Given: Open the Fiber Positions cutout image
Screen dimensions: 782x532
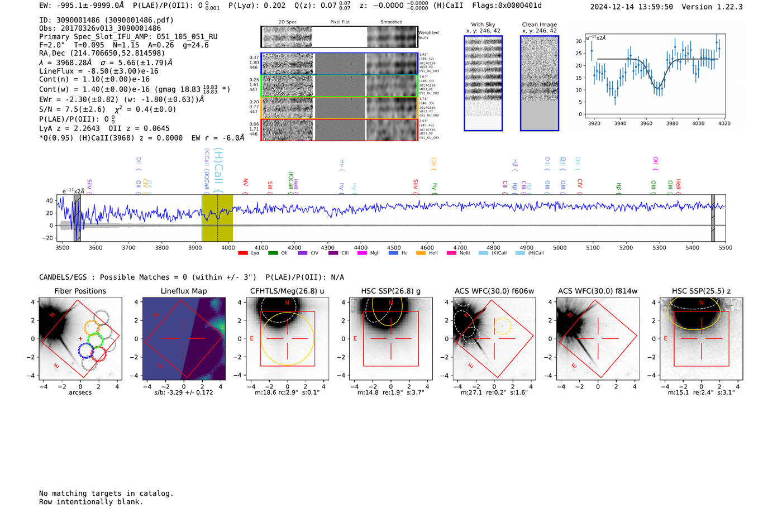Looking at the screenshot, I should tap(80, 339).
